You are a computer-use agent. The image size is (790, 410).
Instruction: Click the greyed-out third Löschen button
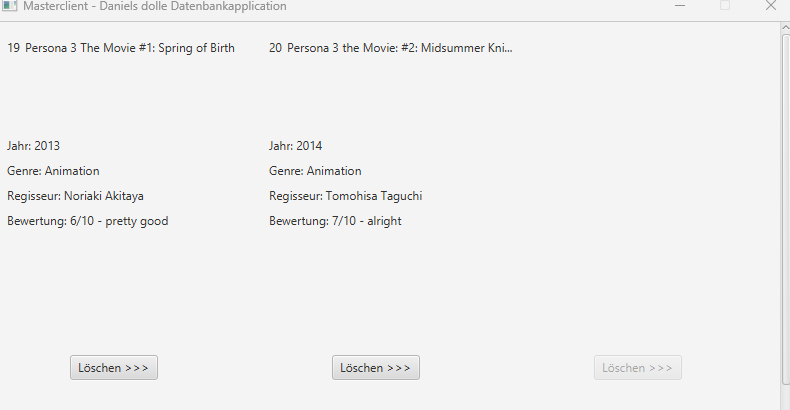[638, 368]
